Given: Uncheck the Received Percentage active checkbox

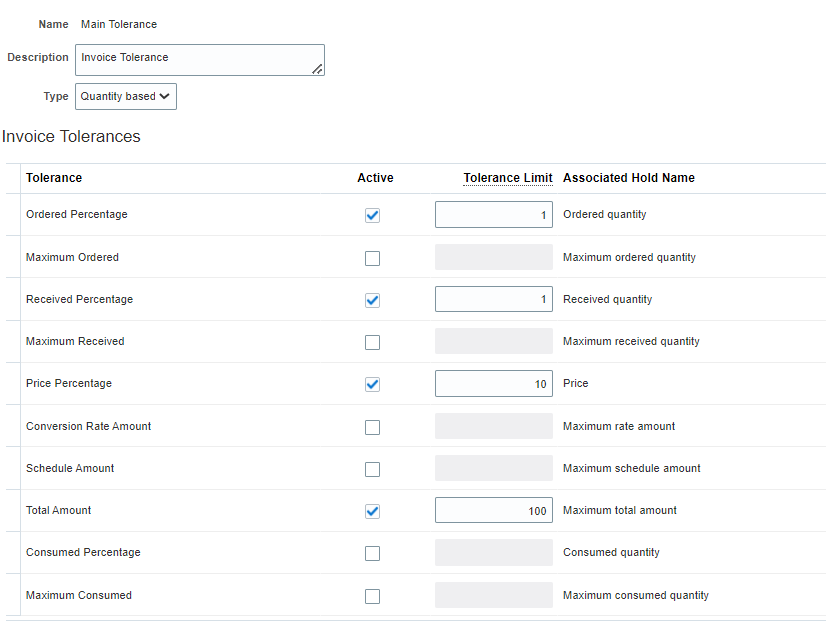Looking at the screenshot, I should [372, 300].
